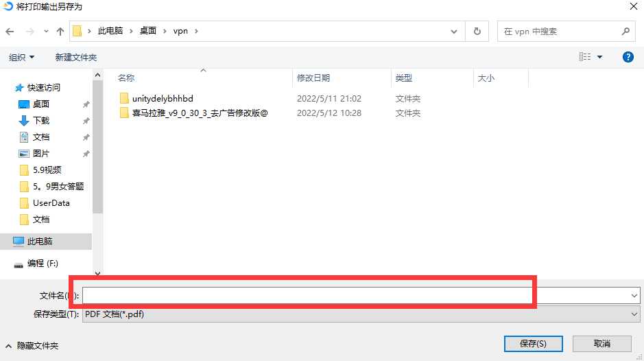Open 图片 in quick access
Image resolution: width=644 pixels, height=361 pixels.
[x=41, y=153]
